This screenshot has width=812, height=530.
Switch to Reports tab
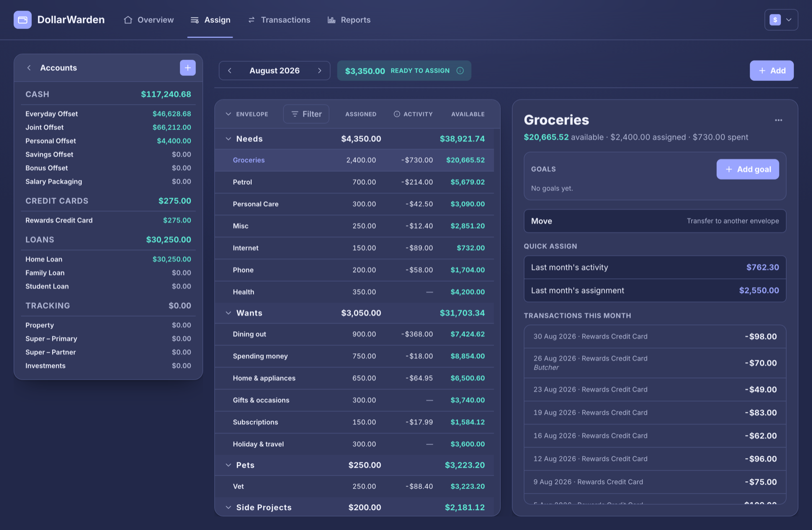coord(349,20)
